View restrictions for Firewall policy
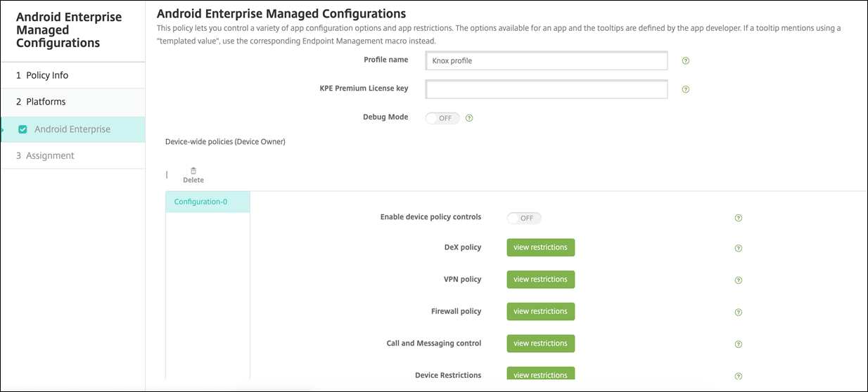 [540, 311]
